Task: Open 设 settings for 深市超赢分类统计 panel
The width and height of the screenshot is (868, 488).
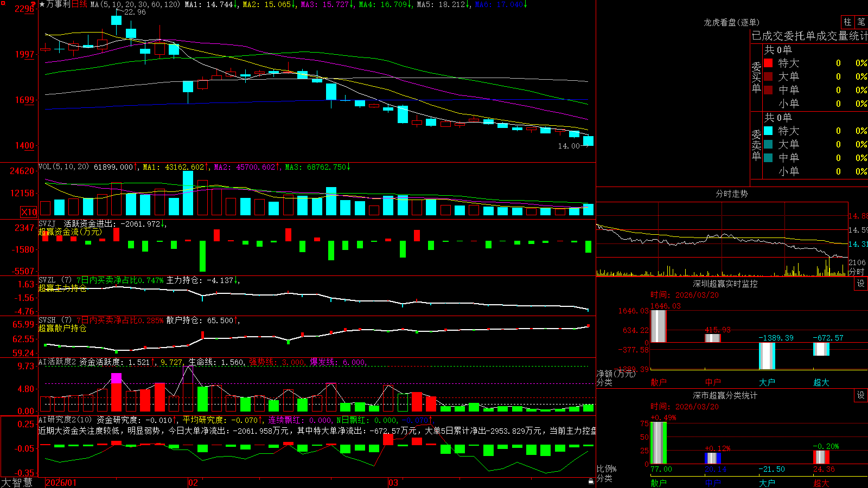Action: (x=861, y=395)
